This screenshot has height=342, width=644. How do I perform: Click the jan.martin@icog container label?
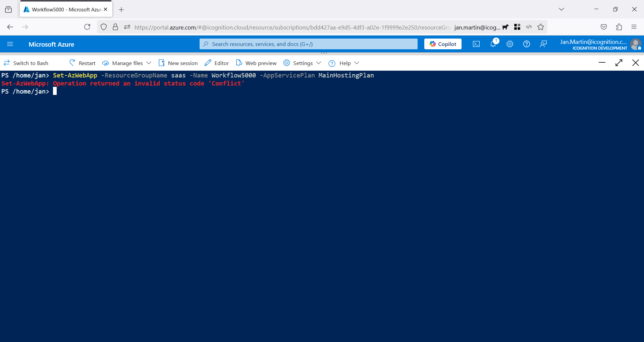click(477, 27)
